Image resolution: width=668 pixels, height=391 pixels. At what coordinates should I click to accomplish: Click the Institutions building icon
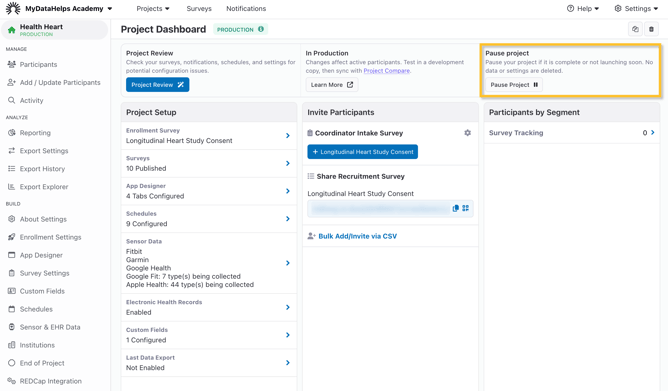click(x=12, y=345)
